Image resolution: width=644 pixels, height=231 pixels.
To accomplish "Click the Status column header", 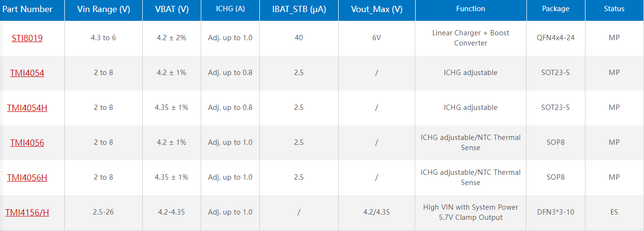I will coord(614,9).
